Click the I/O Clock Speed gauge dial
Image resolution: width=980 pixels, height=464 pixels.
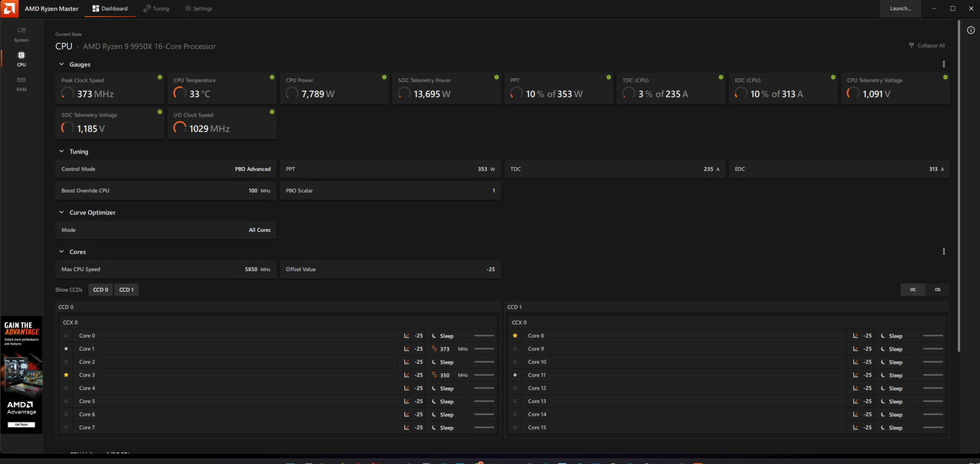(x=180, y=128)
